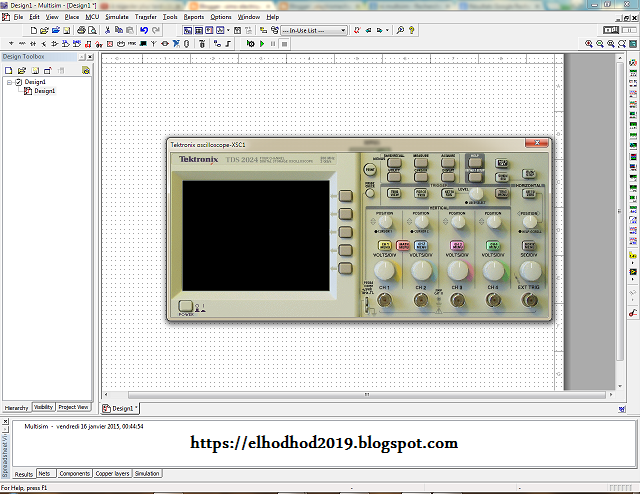Click the Pause simulation button
This screenshot has width=642, height=494.
tap(273, 43)
